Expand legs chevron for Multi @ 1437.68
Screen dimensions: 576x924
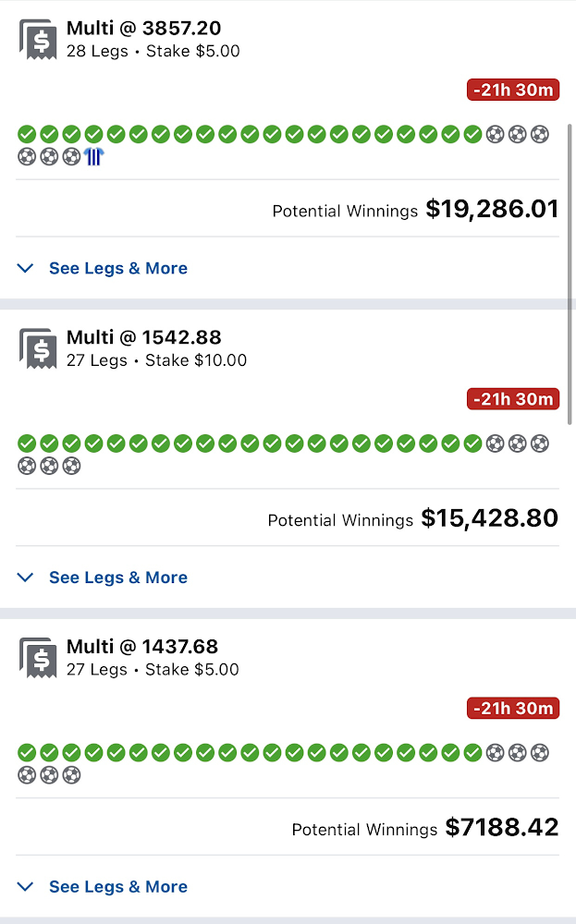(27, 887)
